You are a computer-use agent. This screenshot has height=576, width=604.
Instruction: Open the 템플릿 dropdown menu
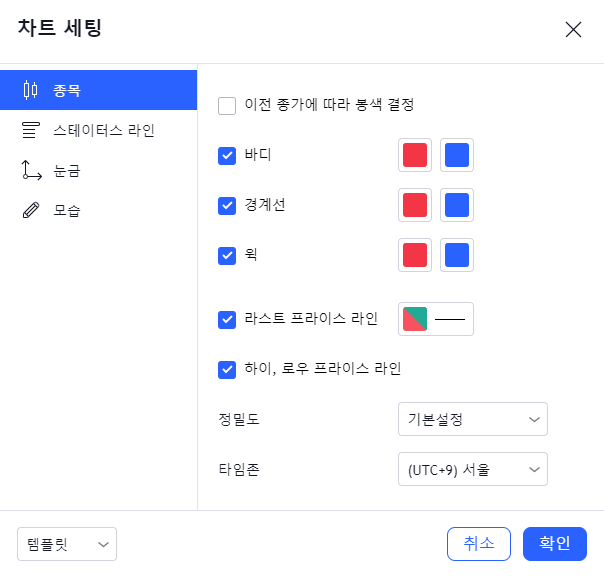click(67, 544)
